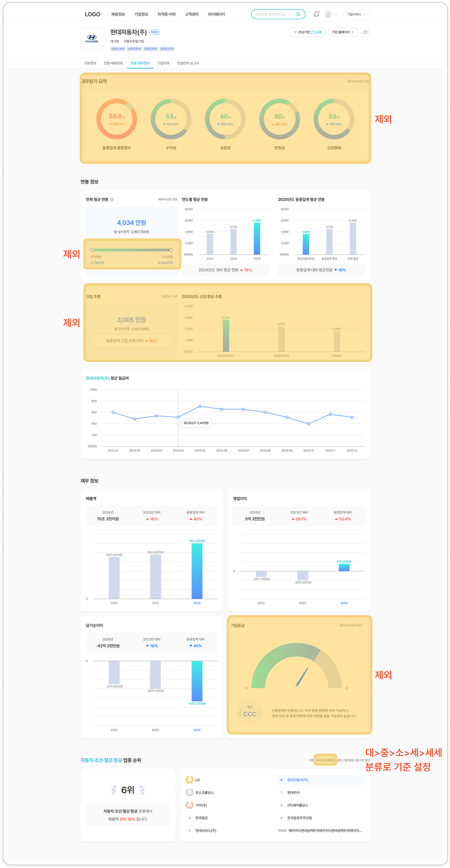Click the Hyundai company logo
Image resolution: width=450 pixels, height=868 pixels.
[x=92, y=39]
